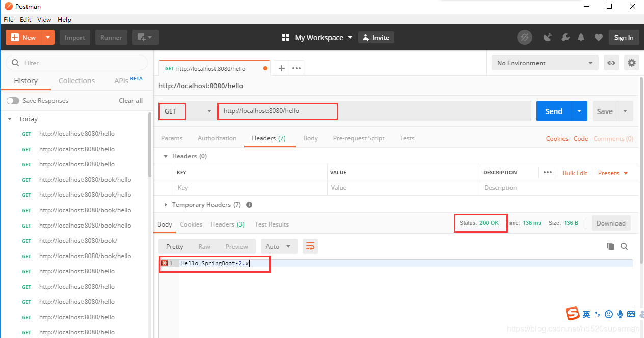Click the IME microphone icon
Screen dimensions: 644x338
coord(620,314)
